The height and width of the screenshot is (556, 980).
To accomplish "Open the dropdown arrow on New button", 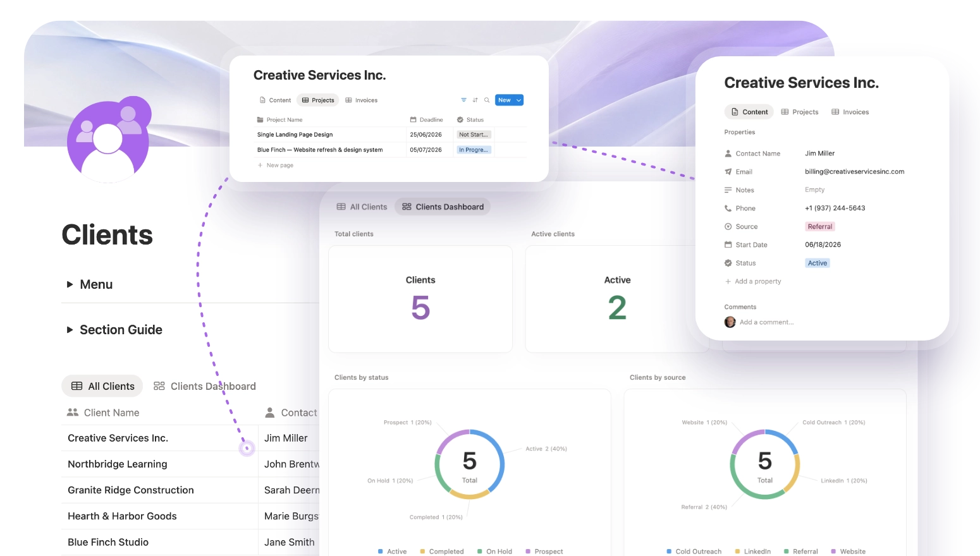I will [518, 100].
